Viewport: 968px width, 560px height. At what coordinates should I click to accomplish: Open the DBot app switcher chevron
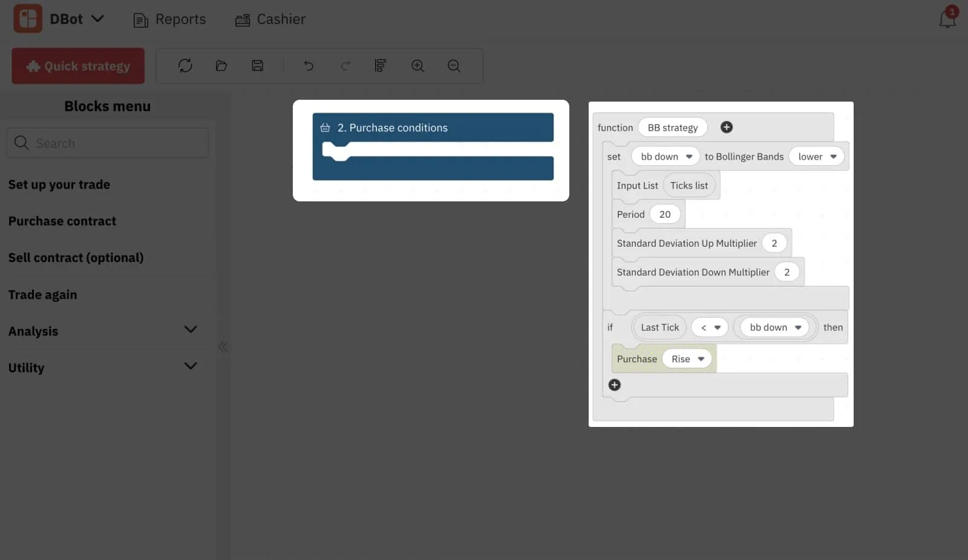pyautogui.click(x=98, y=19)
